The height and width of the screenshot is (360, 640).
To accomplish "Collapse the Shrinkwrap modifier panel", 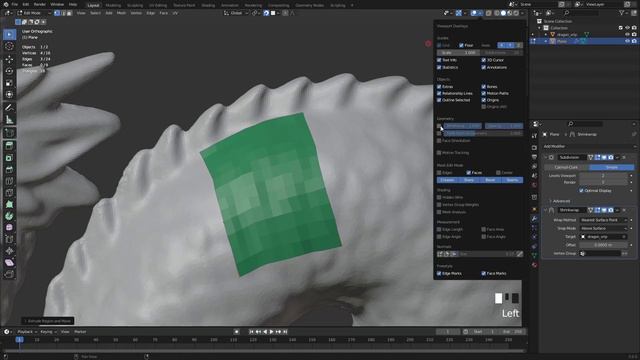I will [x=546, y=210].
